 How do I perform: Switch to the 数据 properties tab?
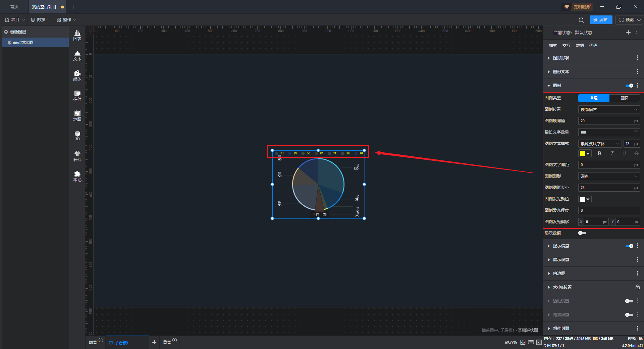(580, 46)
